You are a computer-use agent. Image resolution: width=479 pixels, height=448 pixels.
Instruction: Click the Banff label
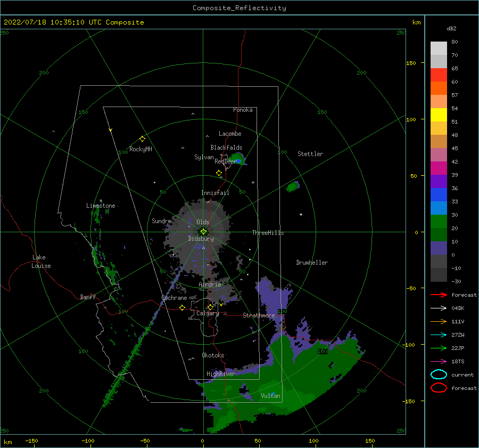pos(88,297)
